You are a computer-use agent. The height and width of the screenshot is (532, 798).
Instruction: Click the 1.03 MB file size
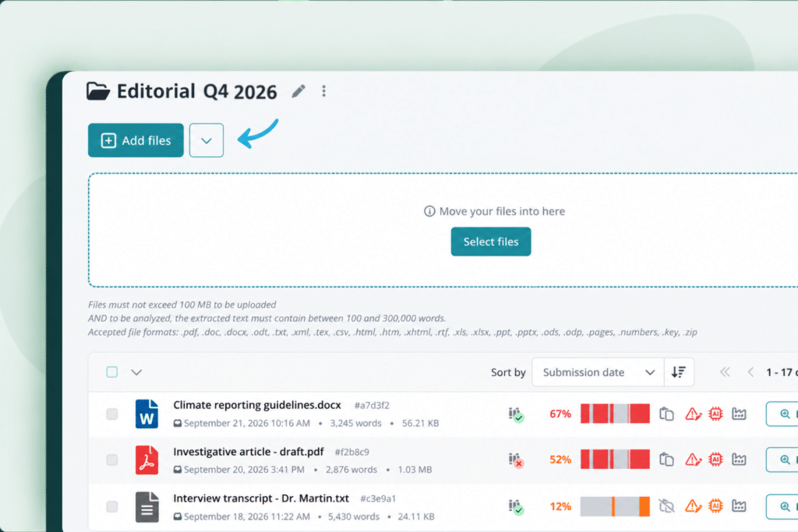point(415,470)
